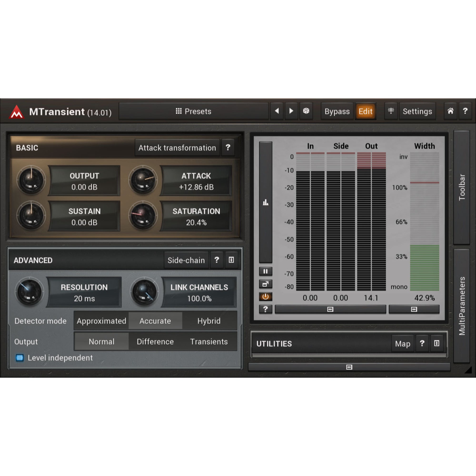Toggle the Edit mode button
Viewport: 476px width, 476px height.
[365, 111]
